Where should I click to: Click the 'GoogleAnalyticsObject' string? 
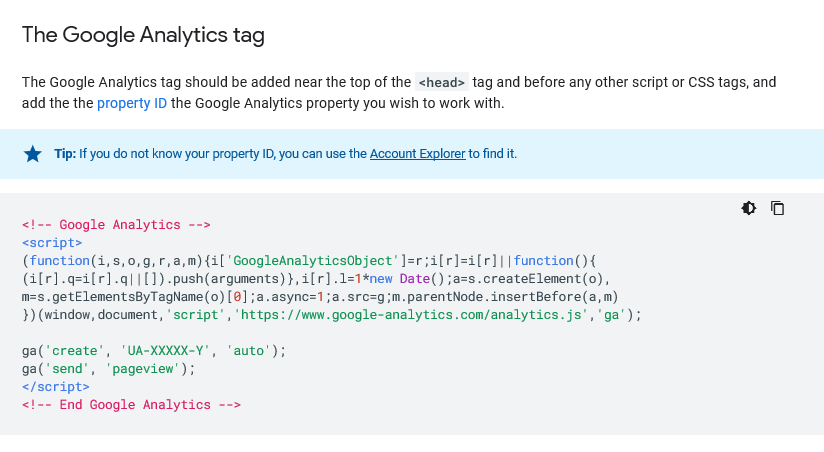[312, 260]
